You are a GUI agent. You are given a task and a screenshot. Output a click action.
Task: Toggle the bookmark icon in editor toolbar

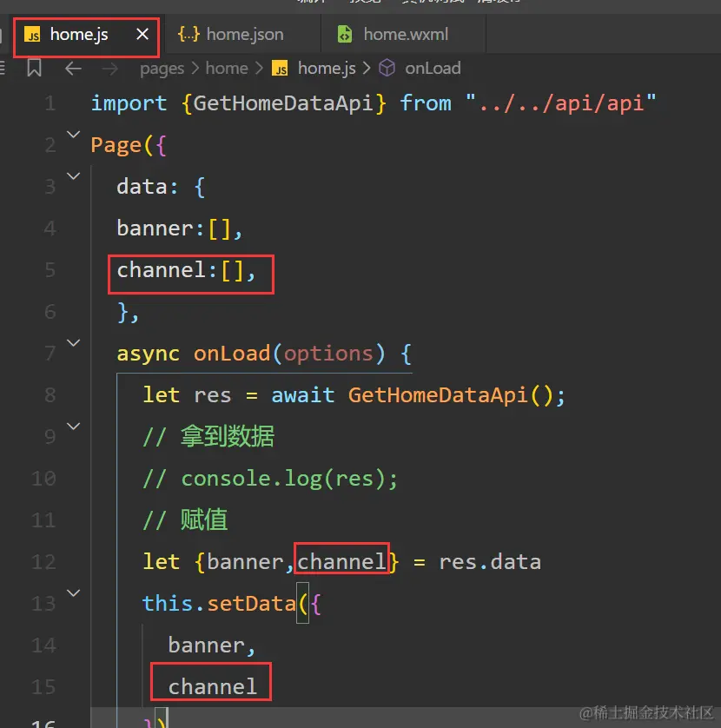(x=35, y=68)
